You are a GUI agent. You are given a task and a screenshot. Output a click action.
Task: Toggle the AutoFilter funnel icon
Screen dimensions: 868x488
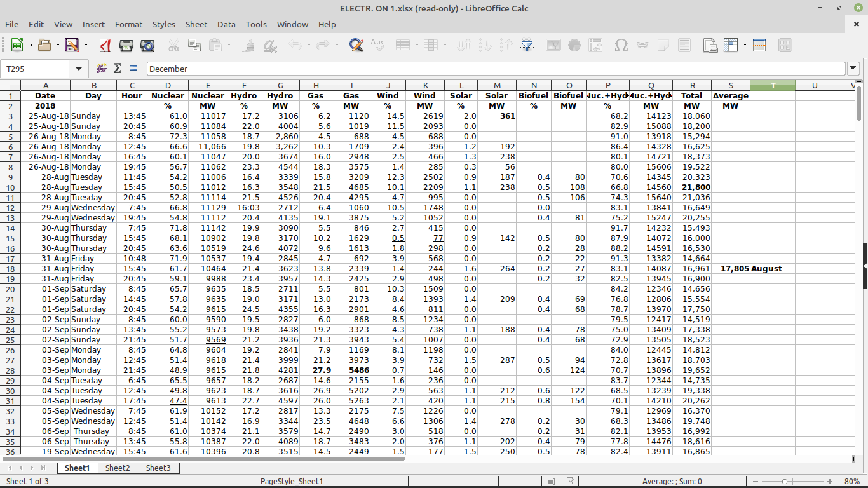[527, 45]
